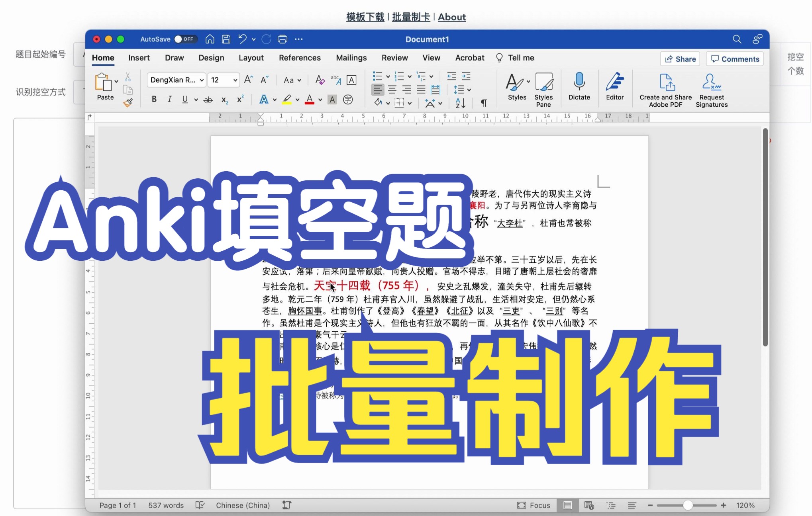Screen dimensions: 812x516
Task: Click the Redo icon
Action: [x=266, y=39]
